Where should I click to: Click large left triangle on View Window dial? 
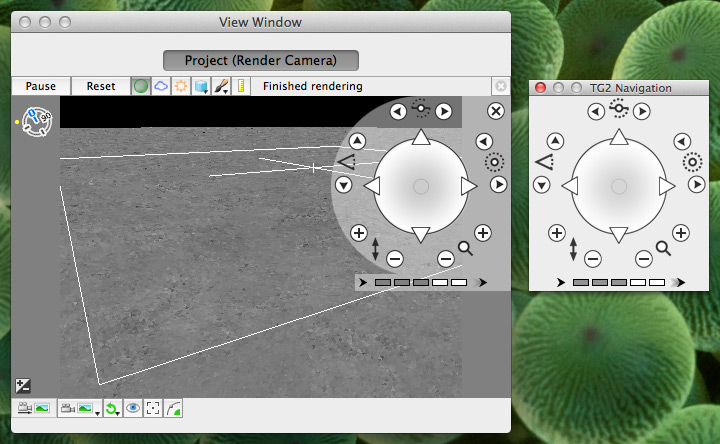pos(372,186)
